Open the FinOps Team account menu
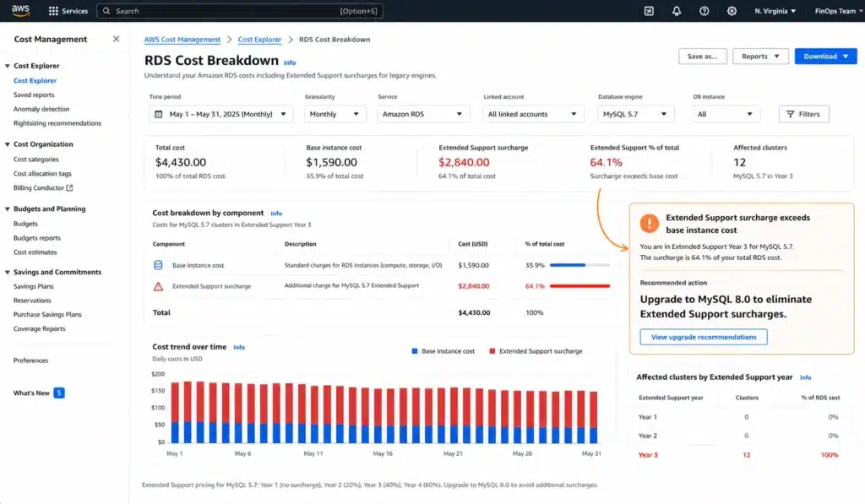This screenshot has width=865, height=504. tap(839, 11)
